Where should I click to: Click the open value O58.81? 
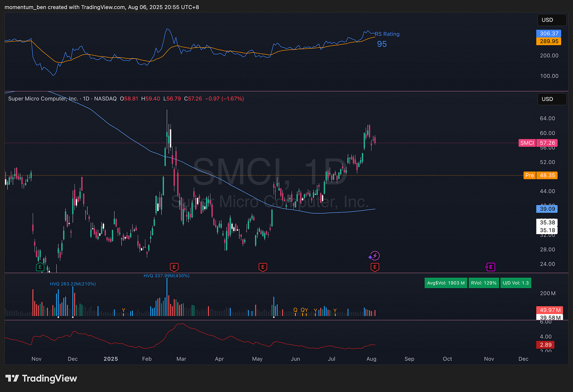[129, 98]
